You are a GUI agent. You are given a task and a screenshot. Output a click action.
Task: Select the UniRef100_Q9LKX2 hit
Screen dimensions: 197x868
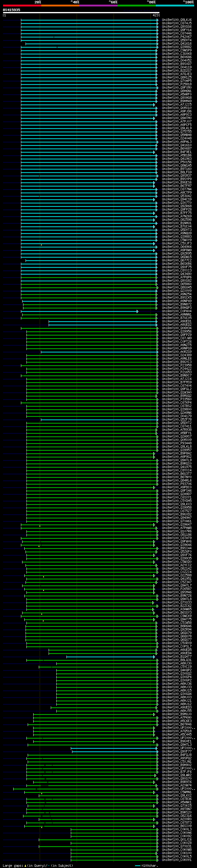tap(177, 796)
